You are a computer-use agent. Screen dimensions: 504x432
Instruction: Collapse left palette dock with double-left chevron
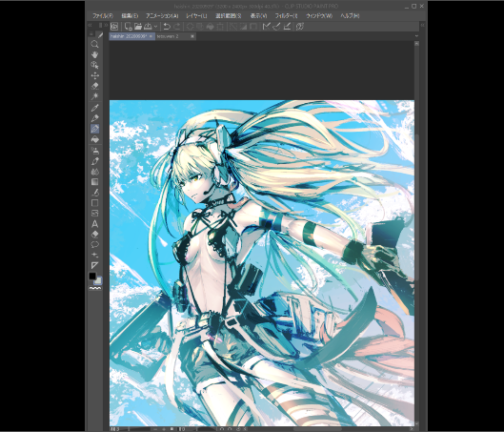90,25
